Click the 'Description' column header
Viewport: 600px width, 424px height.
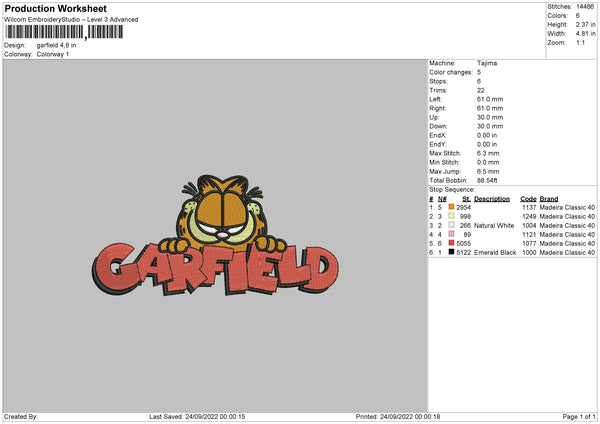492,199
